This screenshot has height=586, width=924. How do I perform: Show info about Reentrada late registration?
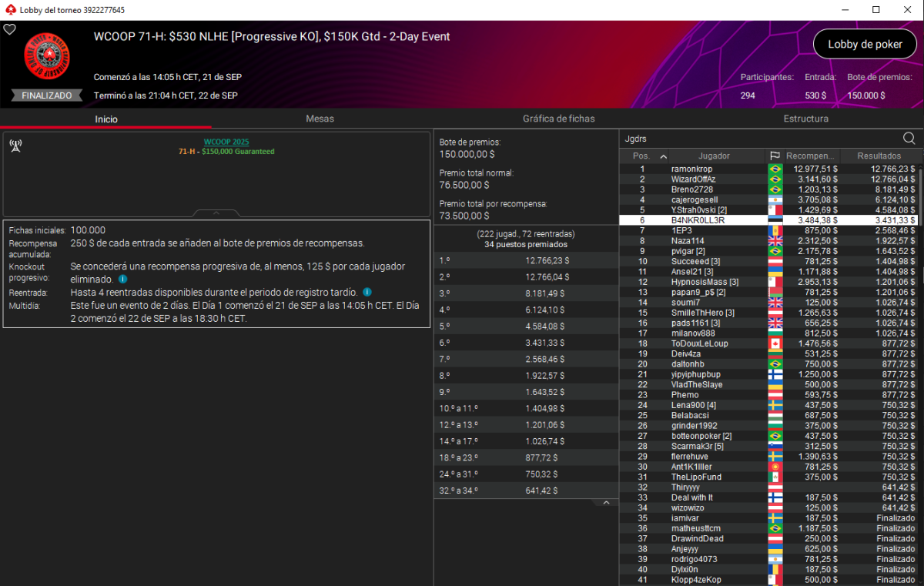coord(367,293)
